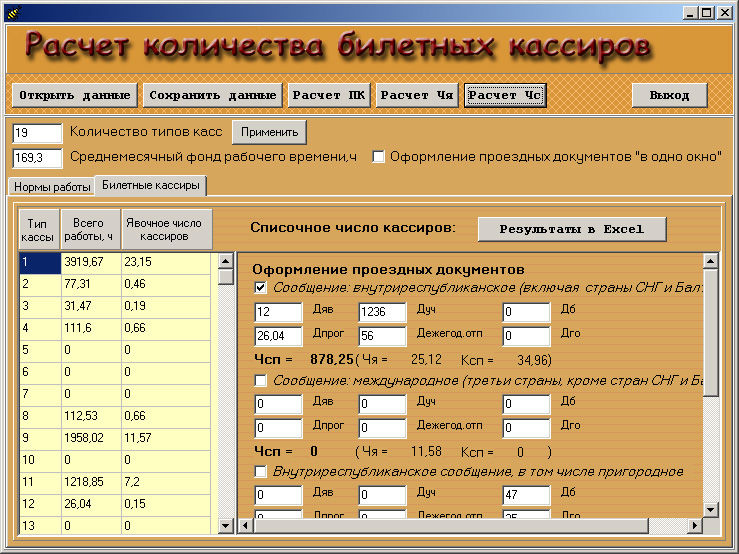Click the Дго field in внутриреспубликанское (СНГ) section
The height and width of the screenshot is (554, 739).
[x=526, y=336]
